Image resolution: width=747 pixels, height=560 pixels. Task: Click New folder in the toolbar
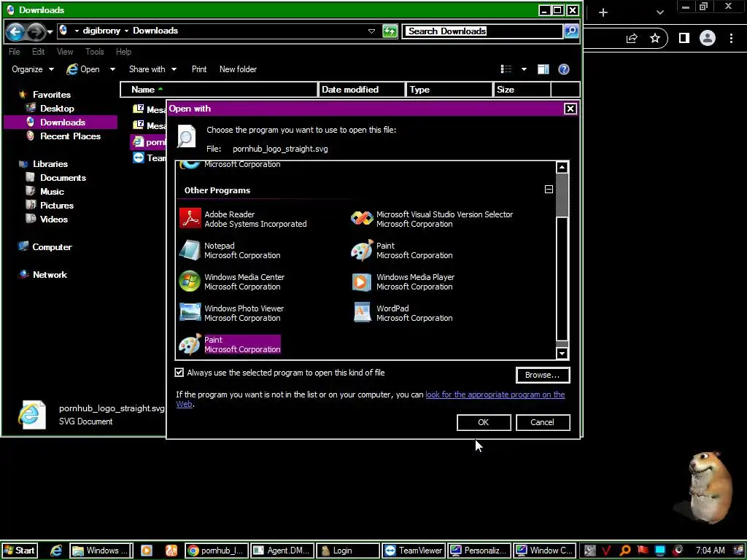coord(239,69)
